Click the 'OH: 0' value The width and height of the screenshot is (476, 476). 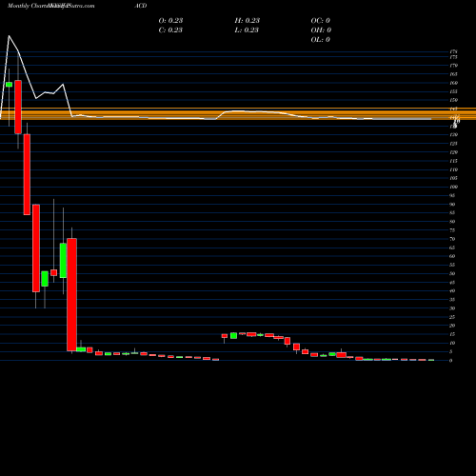click(321, 30)
